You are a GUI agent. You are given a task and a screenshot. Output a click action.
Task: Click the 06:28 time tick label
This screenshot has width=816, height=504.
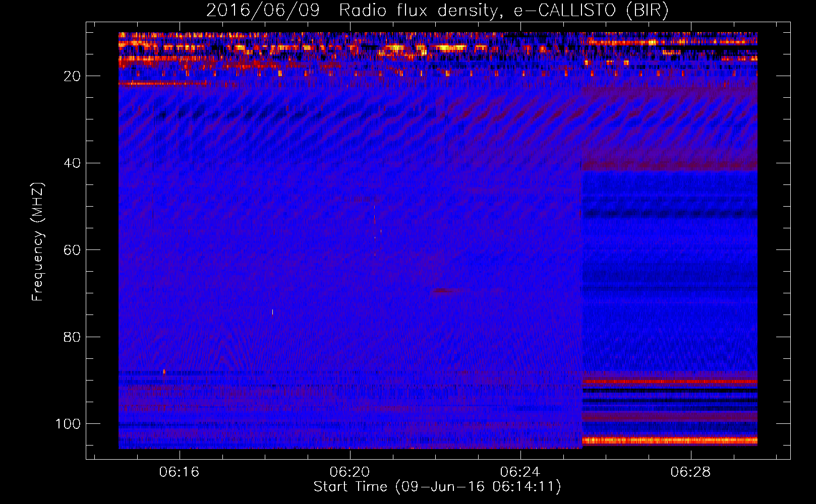pos(690,472)
